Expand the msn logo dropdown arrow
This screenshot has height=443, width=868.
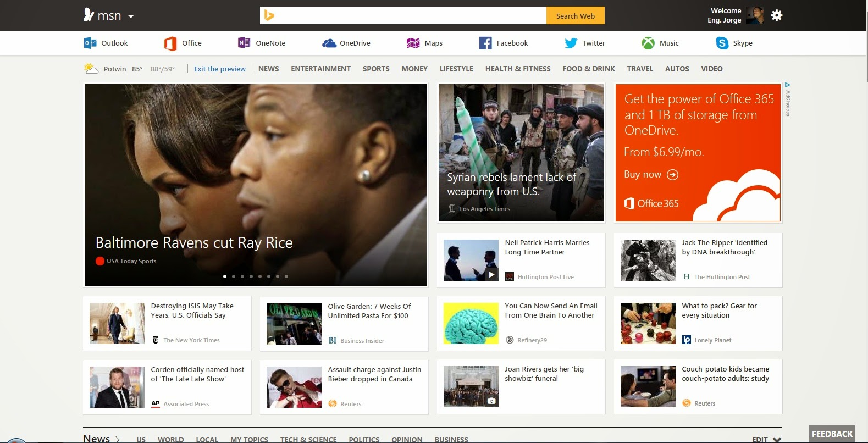131,16
